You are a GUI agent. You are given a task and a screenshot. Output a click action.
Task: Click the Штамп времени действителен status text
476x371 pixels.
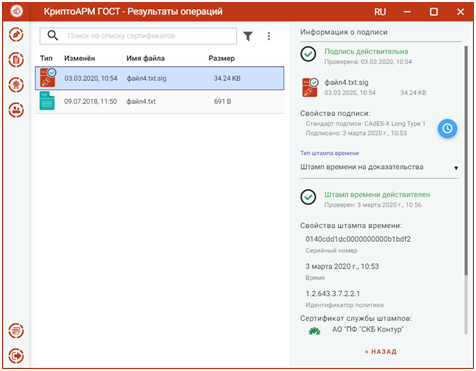coord(377,194)
